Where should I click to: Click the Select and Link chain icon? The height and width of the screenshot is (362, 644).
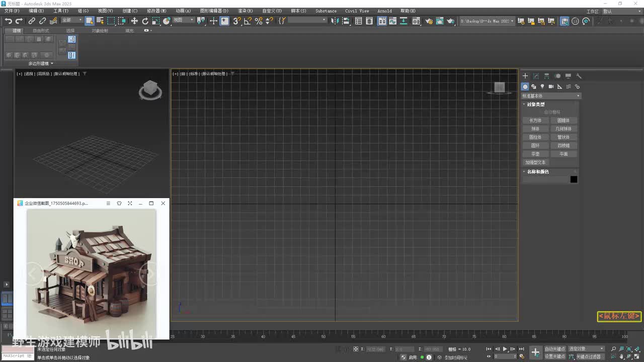[32, 21]
